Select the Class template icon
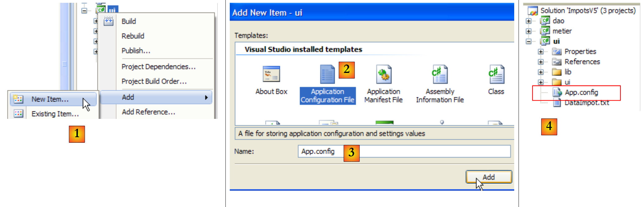The width and height of the screenshot is (644, 207). [x=496, y=74]
